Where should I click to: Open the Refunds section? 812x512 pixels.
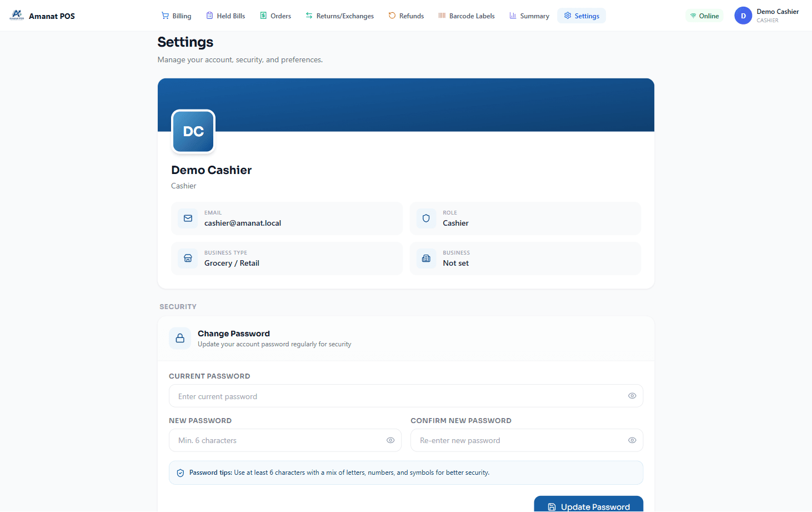406,16
